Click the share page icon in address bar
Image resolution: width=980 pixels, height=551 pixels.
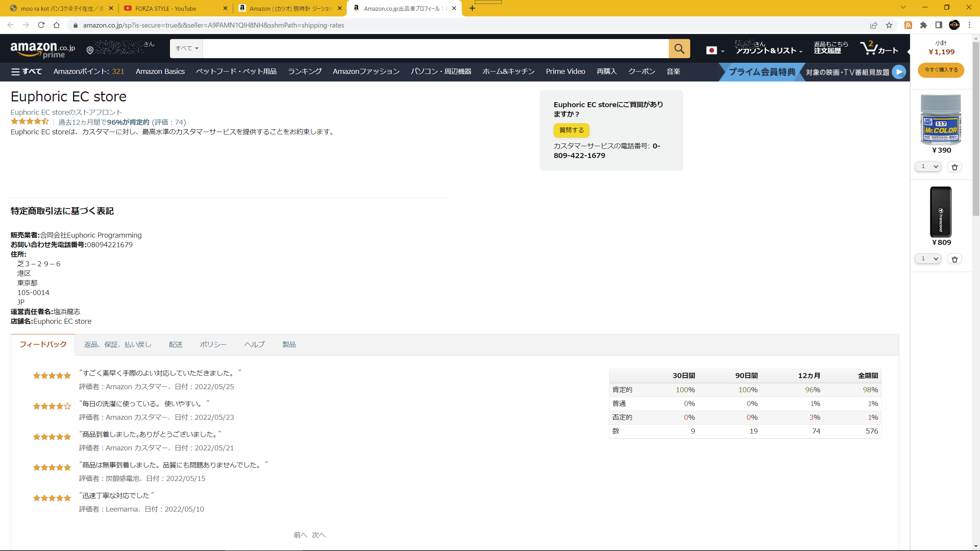(874, 25)
